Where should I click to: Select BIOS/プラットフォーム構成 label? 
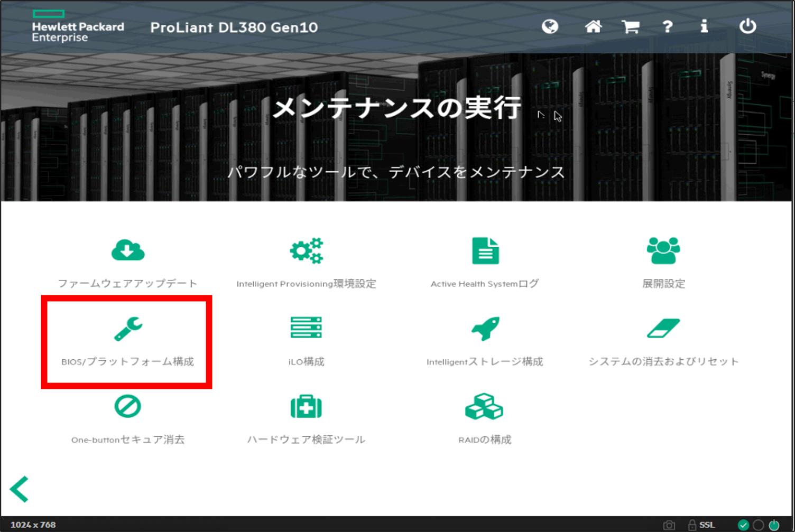(127, 362)
